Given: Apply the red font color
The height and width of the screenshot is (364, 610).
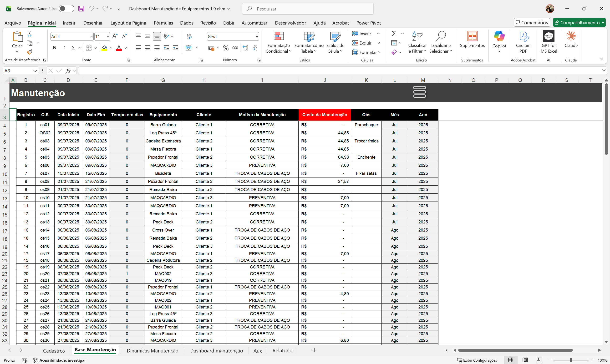Looking at the screenshot, I should pyautogui.click(x=119, y=48).
